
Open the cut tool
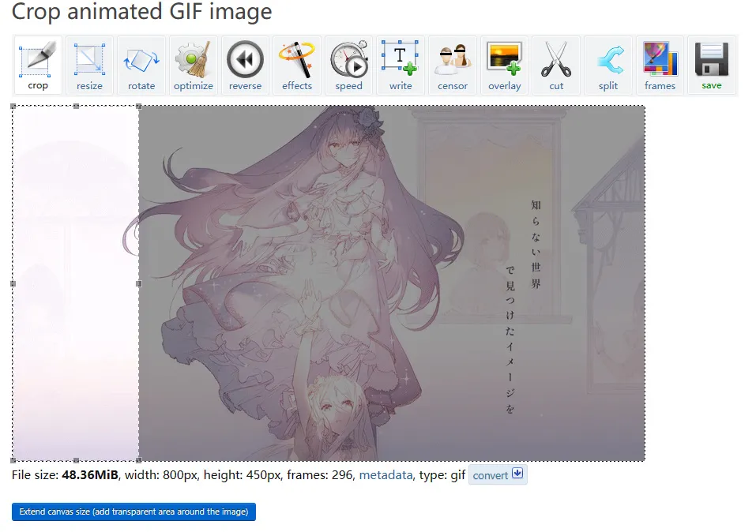tap(556, 65)
